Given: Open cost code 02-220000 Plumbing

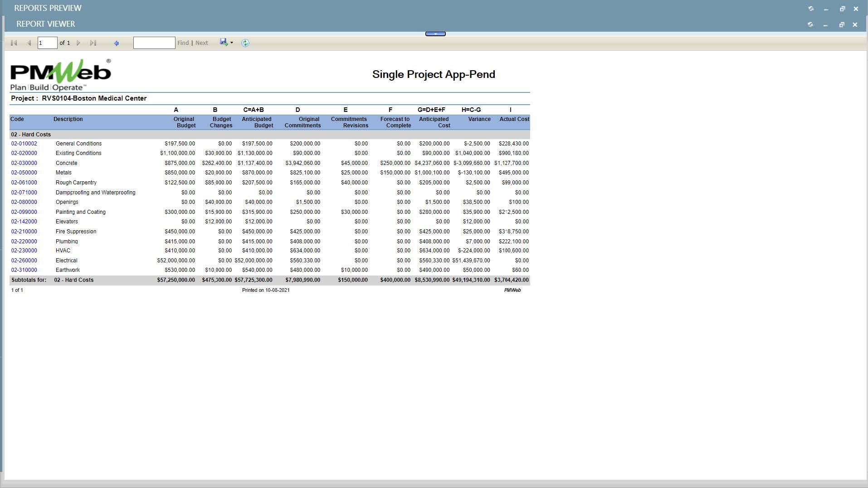Looking at the screenshot, I should coord(24,242).
